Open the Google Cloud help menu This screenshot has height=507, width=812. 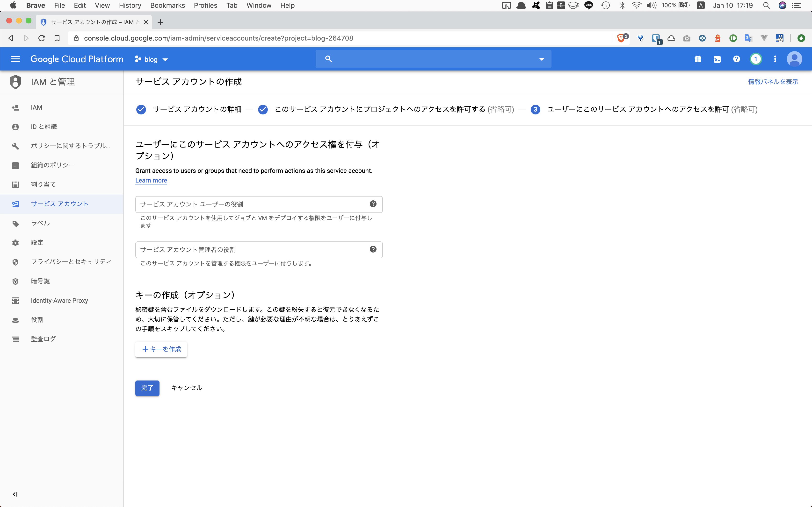click(x=737, y=59)
